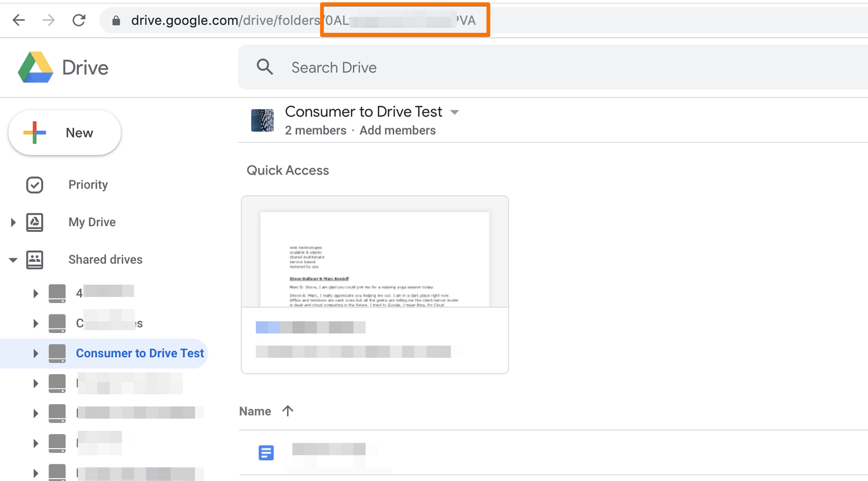Click the Shared drives people icon
The image size is (868, 481).
coord(35,260)
